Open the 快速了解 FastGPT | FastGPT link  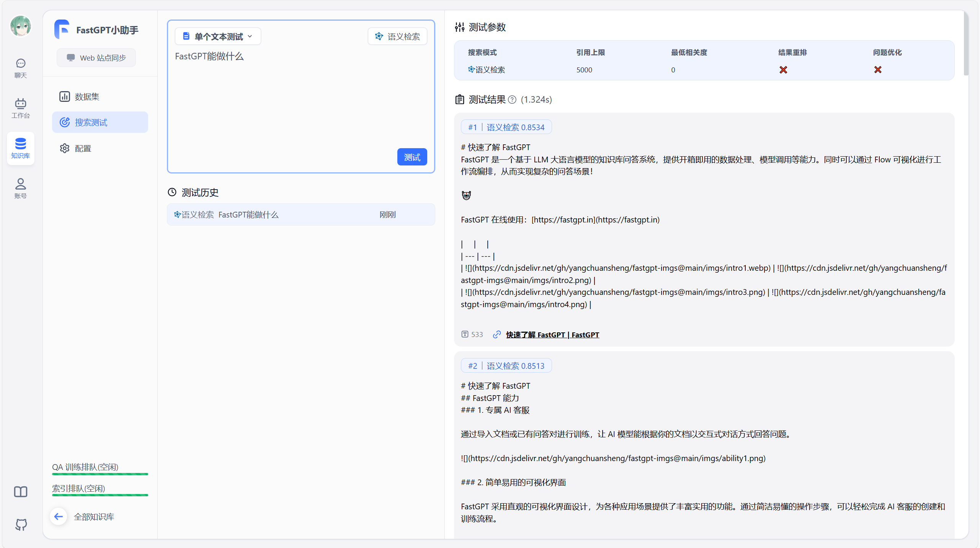pyautogui.click(x=552, y=335)
